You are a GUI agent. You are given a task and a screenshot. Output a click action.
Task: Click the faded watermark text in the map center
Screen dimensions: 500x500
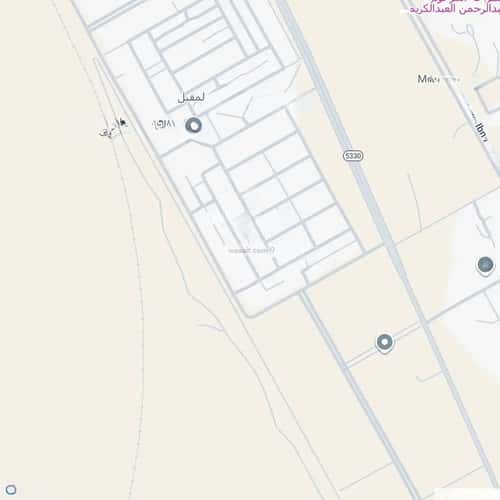pos(252,250)
